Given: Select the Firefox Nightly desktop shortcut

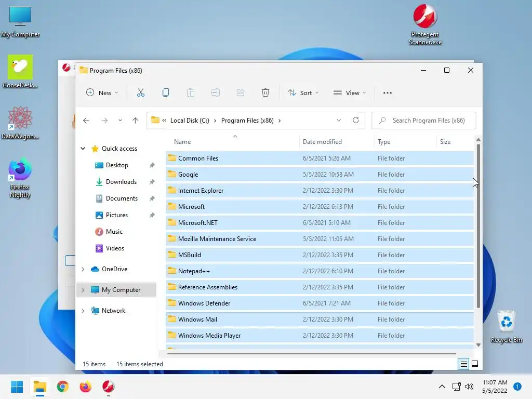Looking at the screenshot, I should coord(20,178).
